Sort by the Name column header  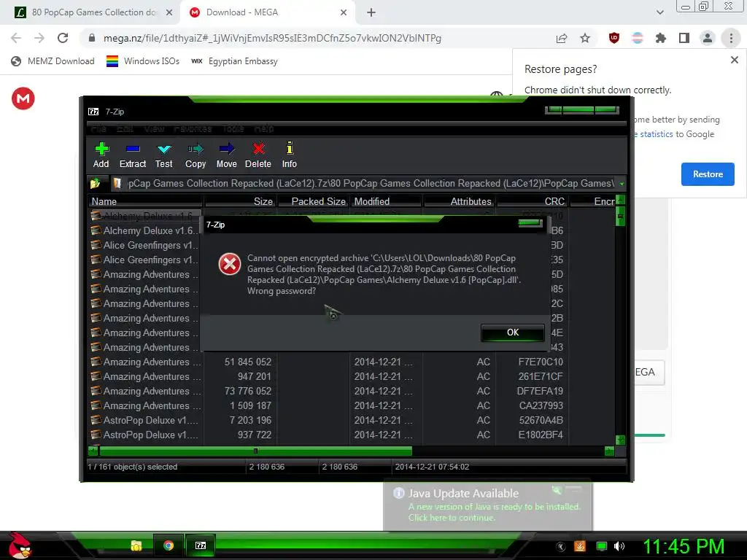pyautogui.click(x=146, y=201)
